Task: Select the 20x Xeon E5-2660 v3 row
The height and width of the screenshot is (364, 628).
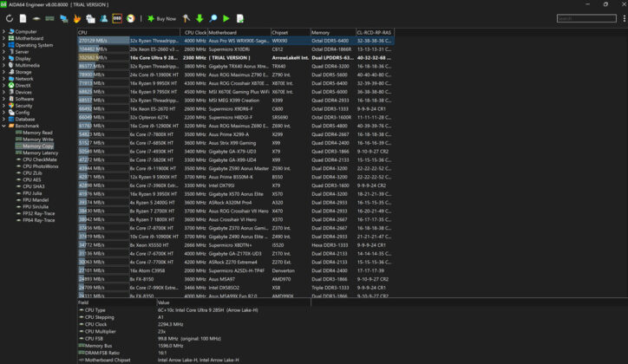Action: [236, 49]
